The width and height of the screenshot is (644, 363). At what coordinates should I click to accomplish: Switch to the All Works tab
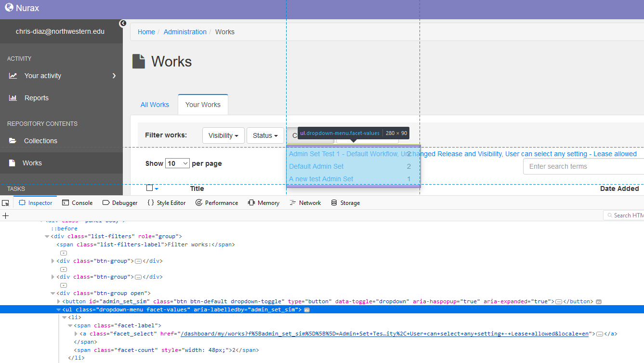[155, 105]
